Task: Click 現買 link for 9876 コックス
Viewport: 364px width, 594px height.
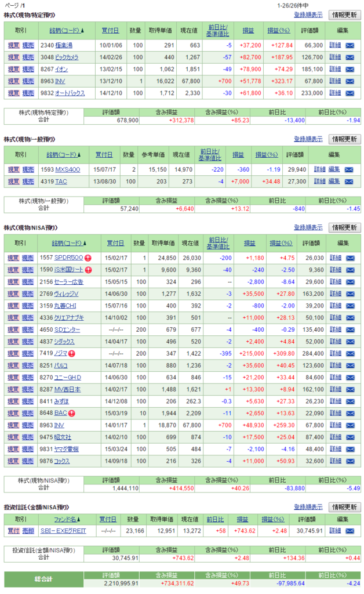Action: [x=13, y=461]
